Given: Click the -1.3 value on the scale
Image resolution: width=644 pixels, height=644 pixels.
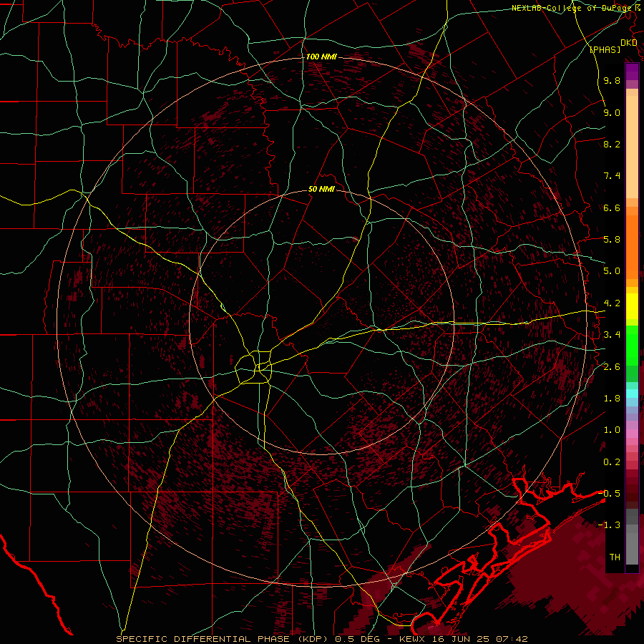Looking at the screenshot, I should click(x=610, y=526).
